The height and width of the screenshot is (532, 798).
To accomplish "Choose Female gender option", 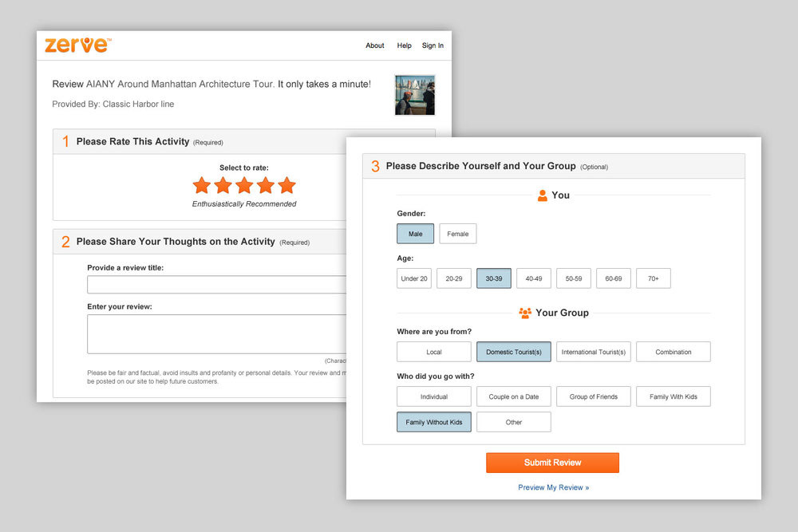I will (458, 234).
